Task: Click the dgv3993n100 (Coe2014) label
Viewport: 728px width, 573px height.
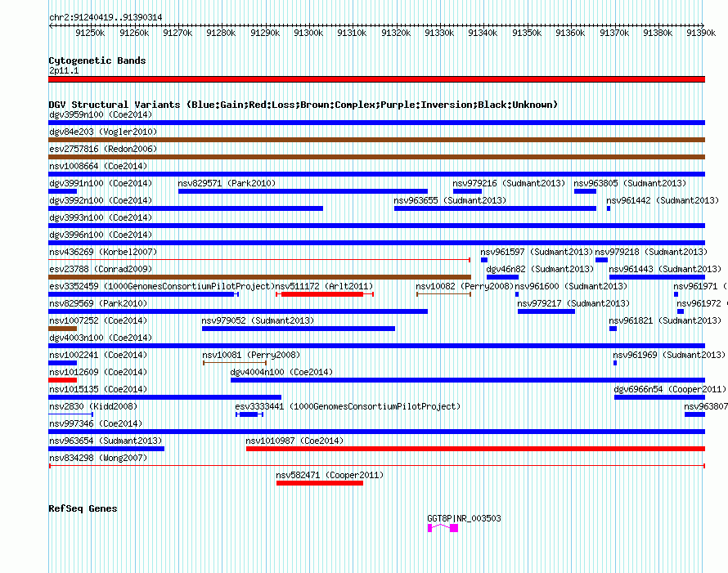Action: [101, 217]
